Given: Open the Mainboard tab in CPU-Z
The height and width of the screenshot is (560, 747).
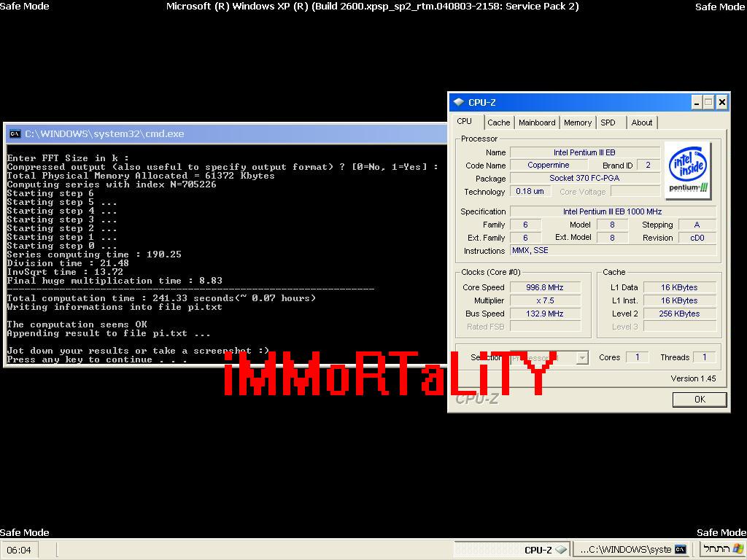Looking at the screenshot, I should coord(537,122).
